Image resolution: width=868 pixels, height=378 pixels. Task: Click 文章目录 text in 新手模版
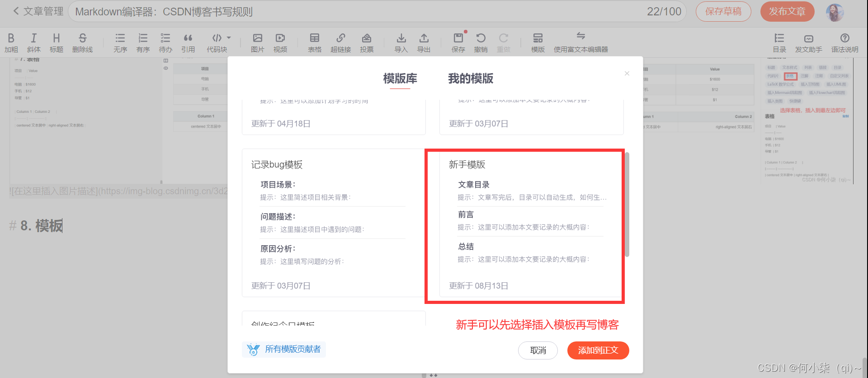[474, 185]
